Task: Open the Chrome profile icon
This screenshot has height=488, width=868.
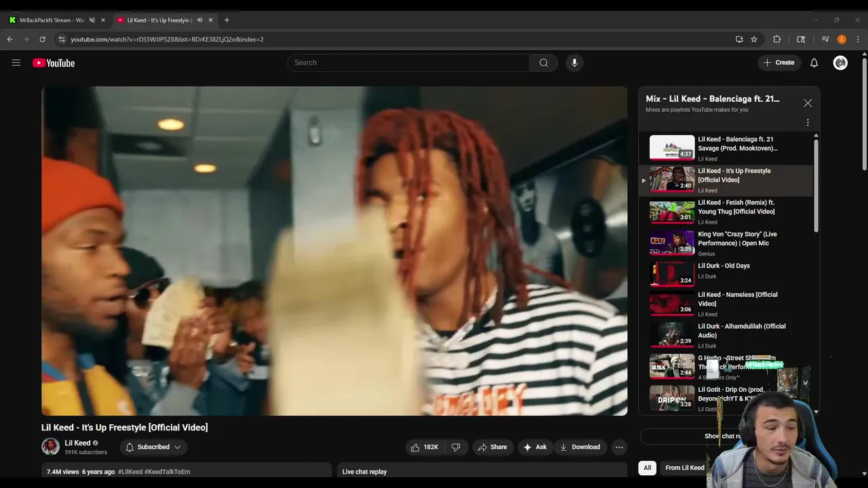Action: (x=842, y=39)
